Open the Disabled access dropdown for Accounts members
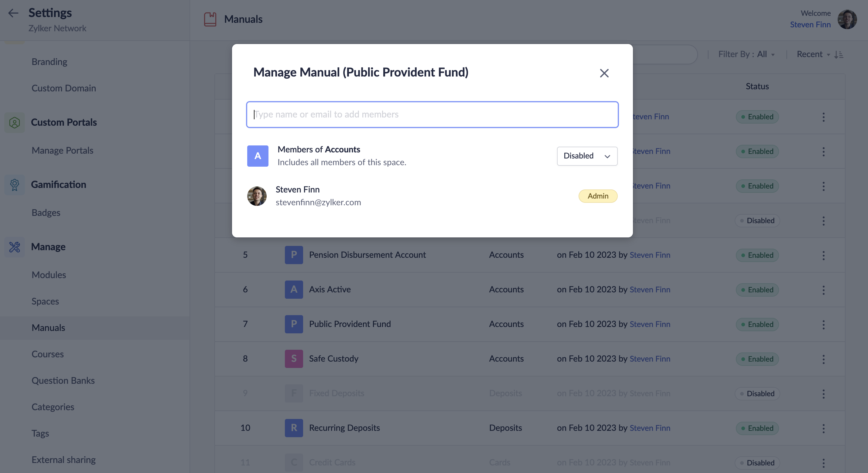This screenshot has height=473, width=868. point(587,156)
